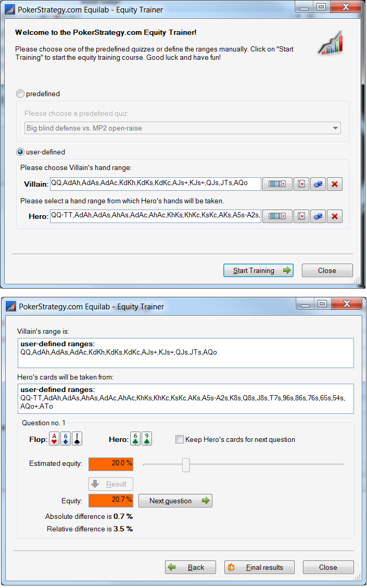Click 'Absolute difference is 0.7 %' text
The image size is (367, 588).
click(x=89, y=516)
